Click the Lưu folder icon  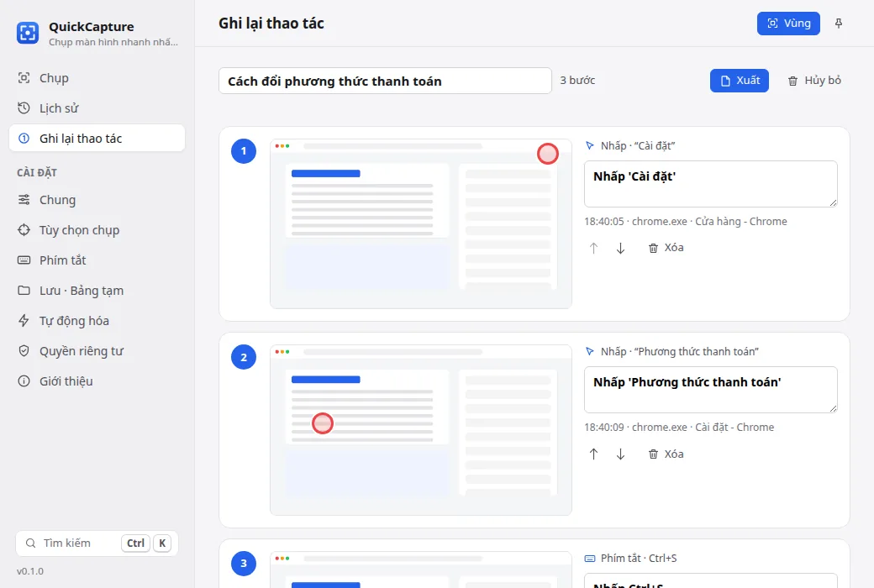[24, 291]
